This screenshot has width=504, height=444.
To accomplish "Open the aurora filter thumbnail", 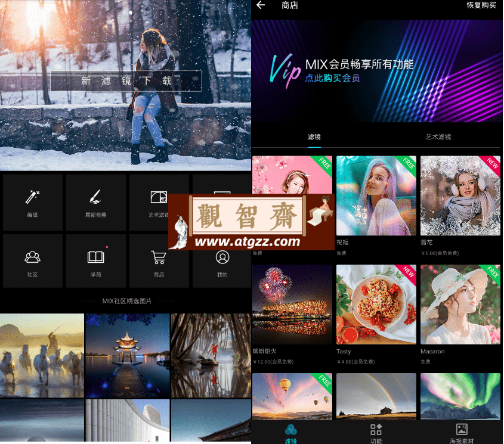I will click(x=460, y=396).
